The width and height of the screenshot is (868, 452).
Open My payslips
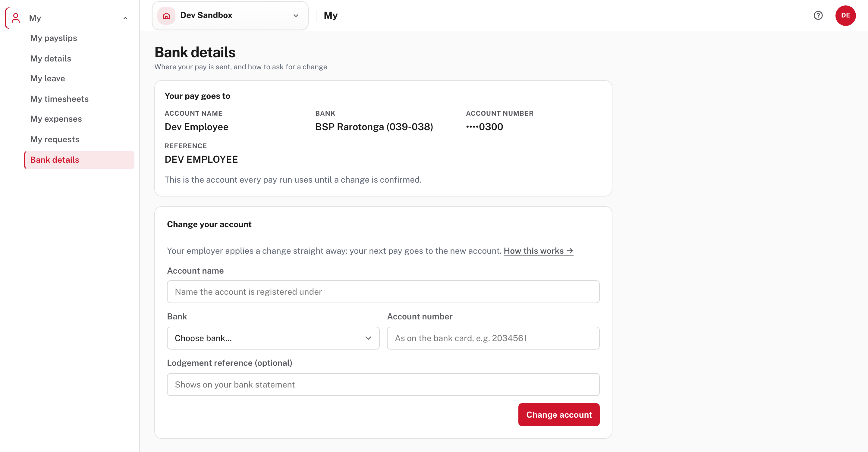[x=54, y=38]
